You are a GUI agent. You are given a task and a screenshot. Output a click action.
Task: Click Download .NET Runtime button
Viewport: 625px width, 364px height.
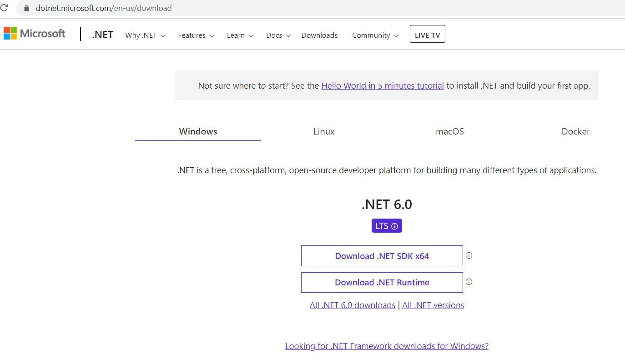coord(382,282)
